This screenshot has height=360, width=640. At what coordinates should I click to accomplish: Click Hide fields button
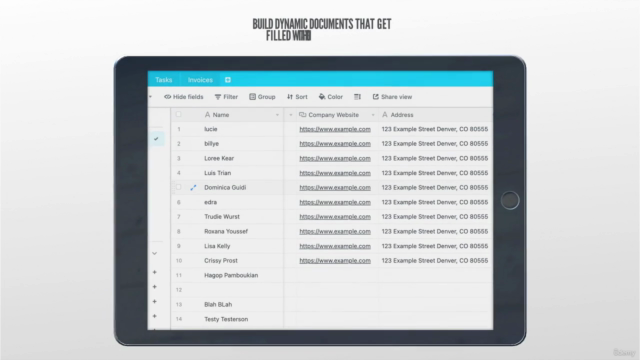184,97
